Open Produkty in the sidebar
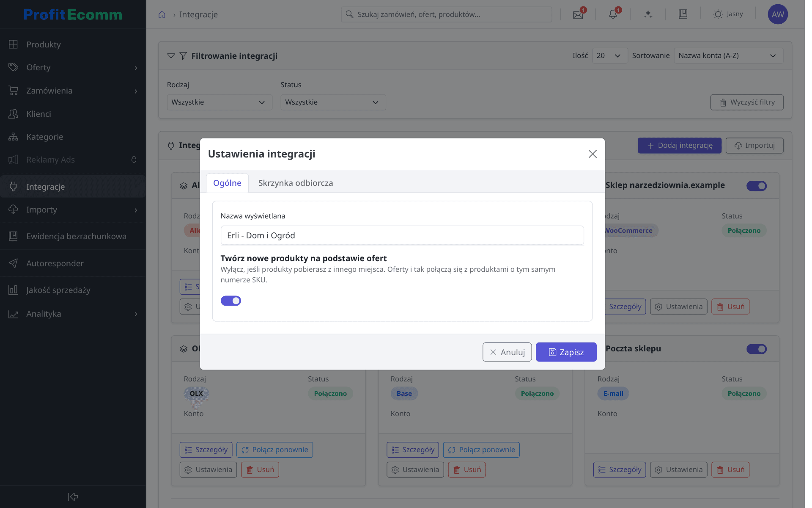Image resolution: width=812 pixels, height=508 pixels. coord(73,44)
